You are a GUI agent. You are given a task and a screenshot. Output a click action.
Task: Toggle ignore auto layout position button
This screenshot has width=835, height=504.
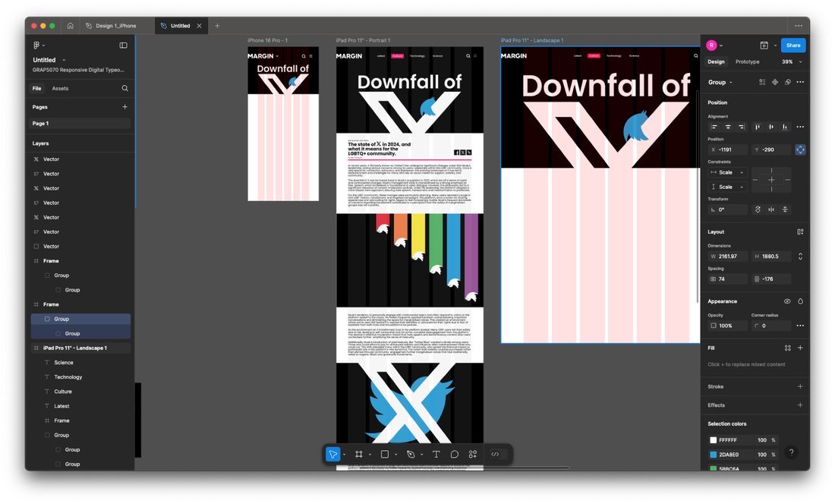coord(800,150)
